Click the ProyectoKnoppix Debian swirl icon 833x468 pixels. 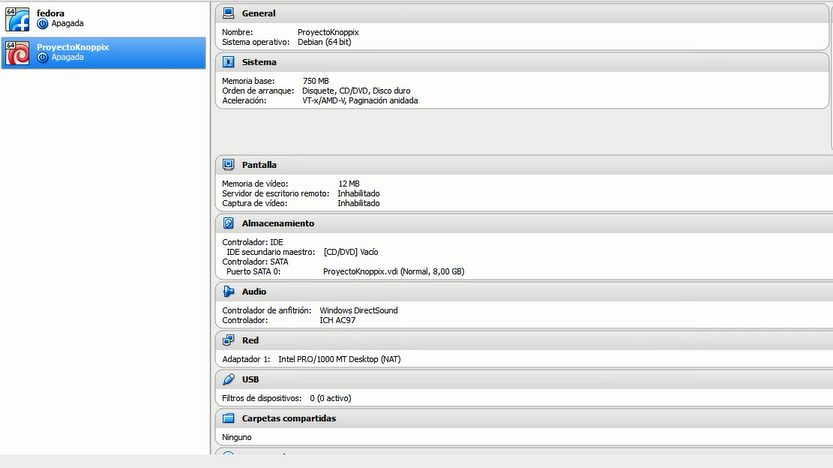(17, 53)
